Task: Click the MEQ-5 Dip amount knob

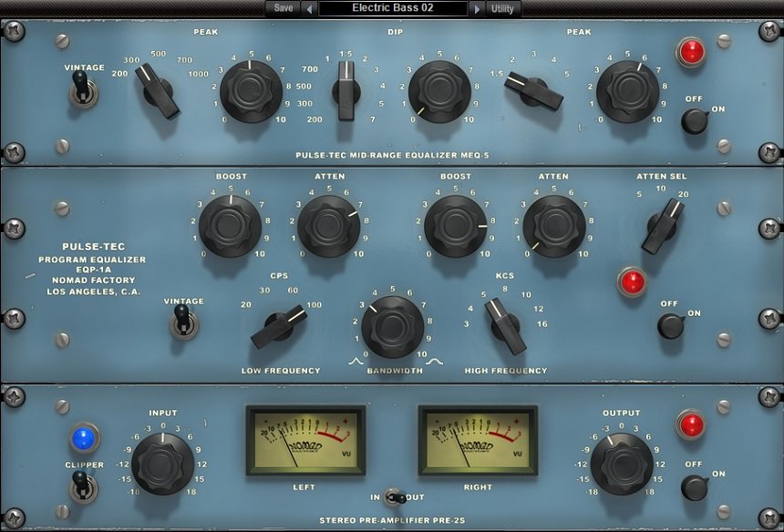Action: tap(439, 91)
